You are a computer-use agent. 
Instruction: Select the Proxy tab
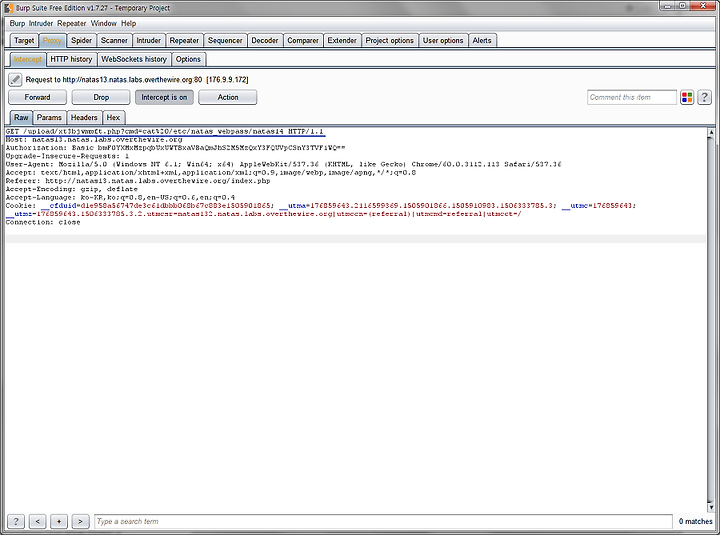[52, 40]
